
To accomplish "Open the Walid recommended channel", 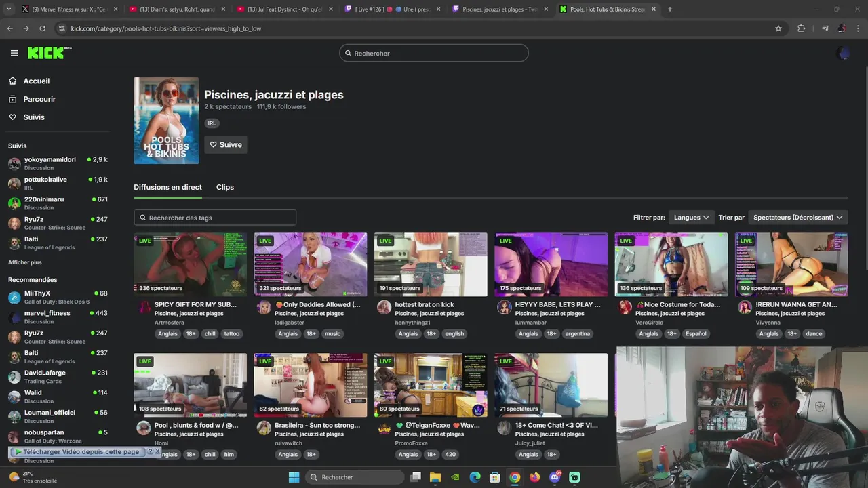I will (58, 396).
